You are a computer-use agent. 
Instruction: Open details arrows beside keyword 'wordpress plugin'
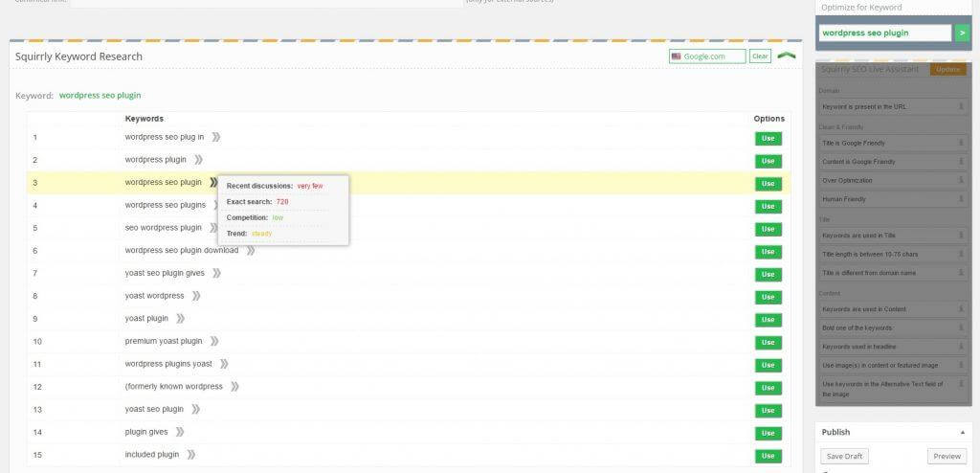point(198,160)
